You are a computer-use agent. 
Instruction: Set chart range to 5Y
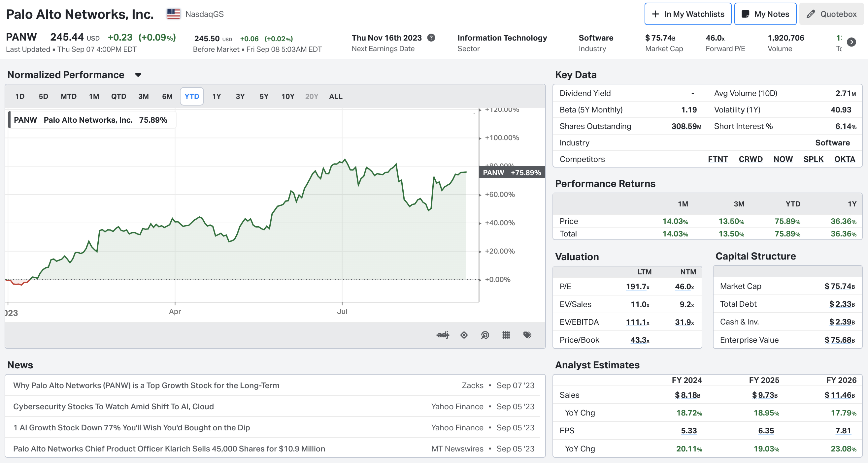click(x=264, y=96)
